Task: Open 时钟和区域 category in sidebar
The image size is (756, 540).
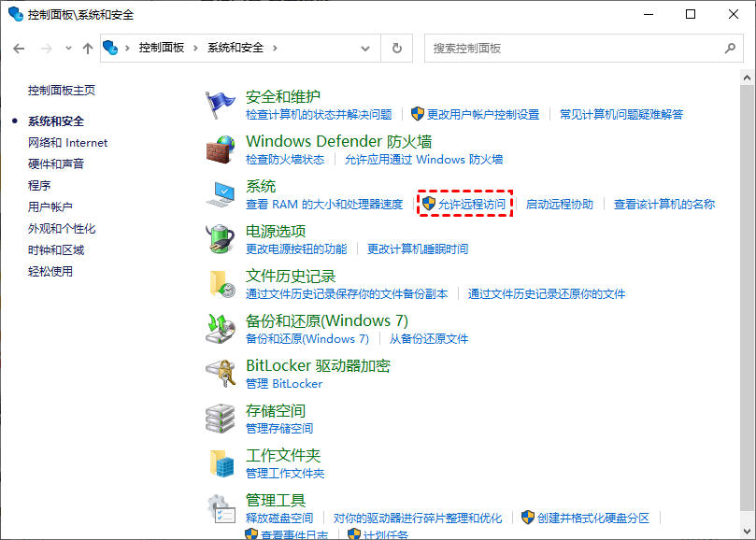Action: 56,249
